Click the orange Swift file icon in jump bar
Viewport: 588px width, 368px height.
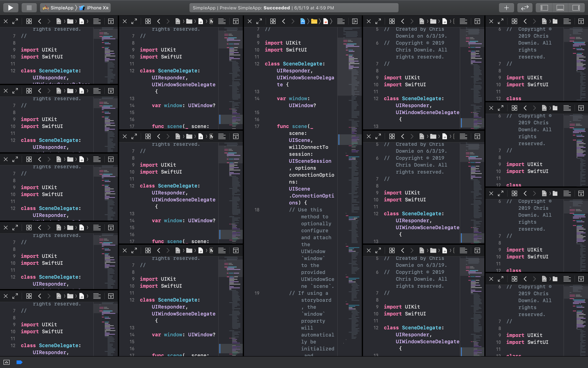(x=326, y=21)
